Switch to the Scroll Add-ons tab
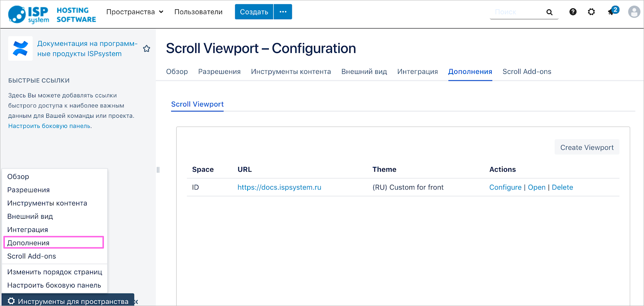Screen dimensions: 644x306 (527, 72)
